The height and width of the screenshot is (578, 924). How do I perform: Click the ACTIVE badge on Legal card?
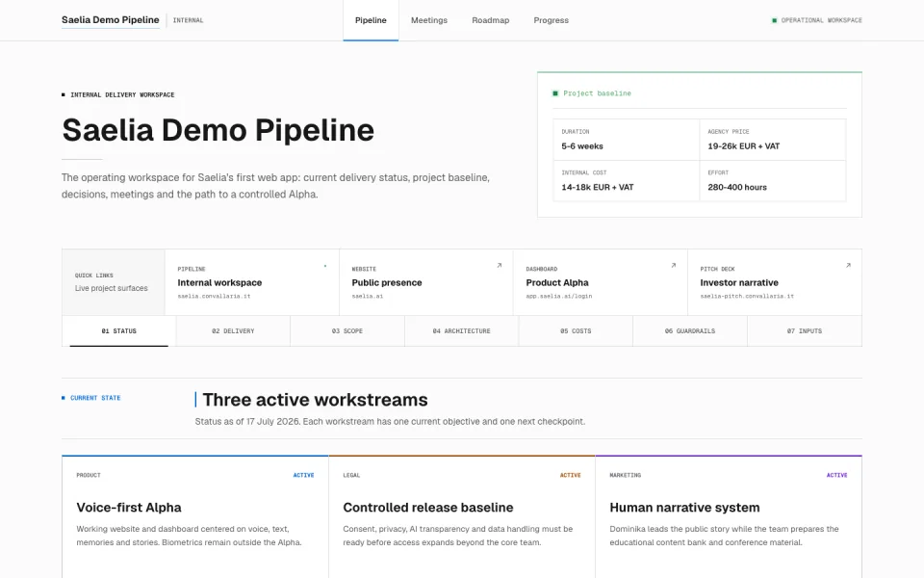pyautogui.click(x=570, y=475)
